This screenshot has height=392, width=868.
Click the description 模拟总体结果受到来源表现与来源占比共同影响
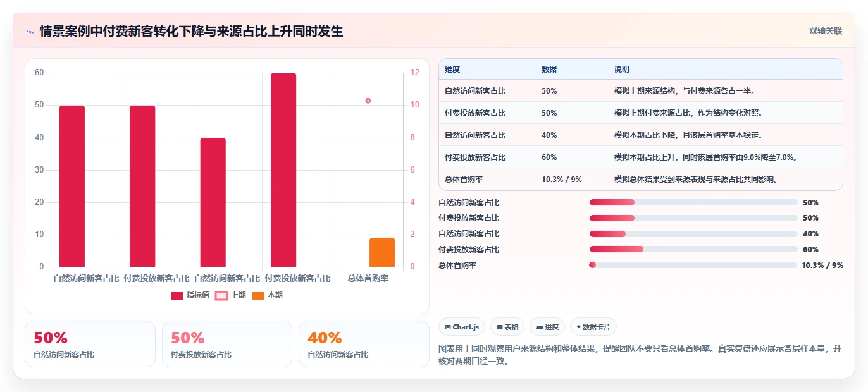pyautogui.click(x=696, y=180)
